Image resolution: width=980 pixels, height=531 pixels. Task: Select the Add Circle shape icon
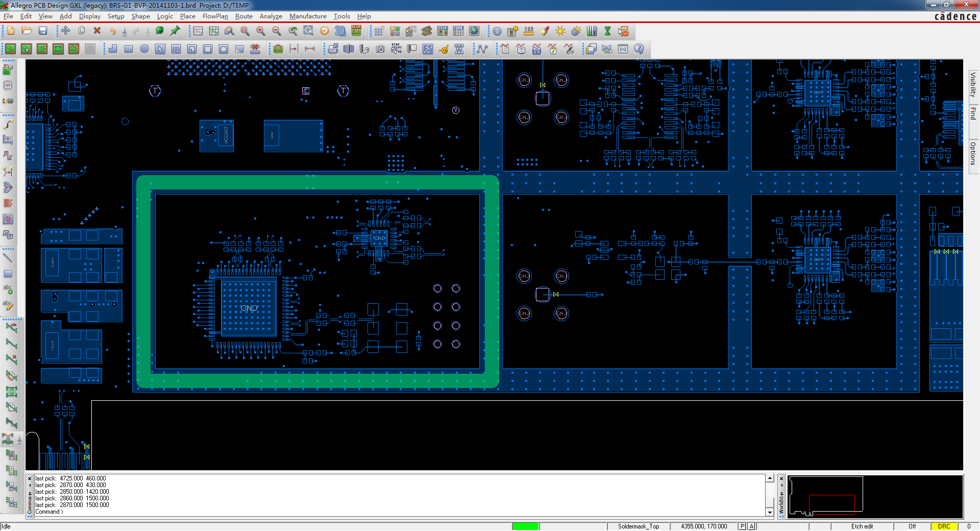[144, 49]
